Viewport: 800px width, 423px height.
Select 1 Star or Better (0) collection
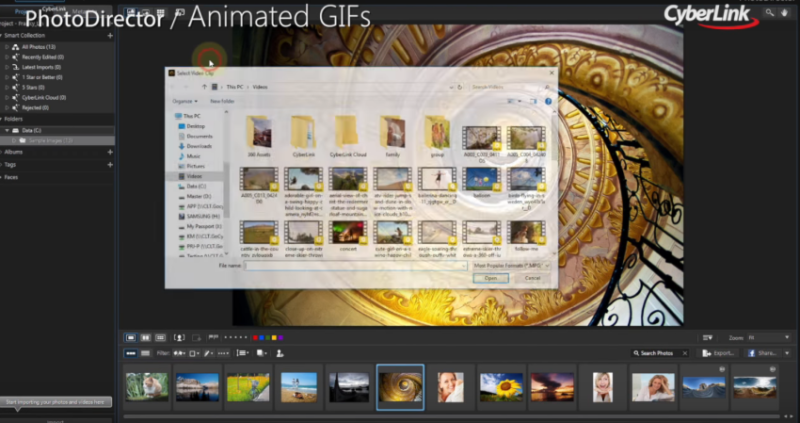(x=42, y=78)
